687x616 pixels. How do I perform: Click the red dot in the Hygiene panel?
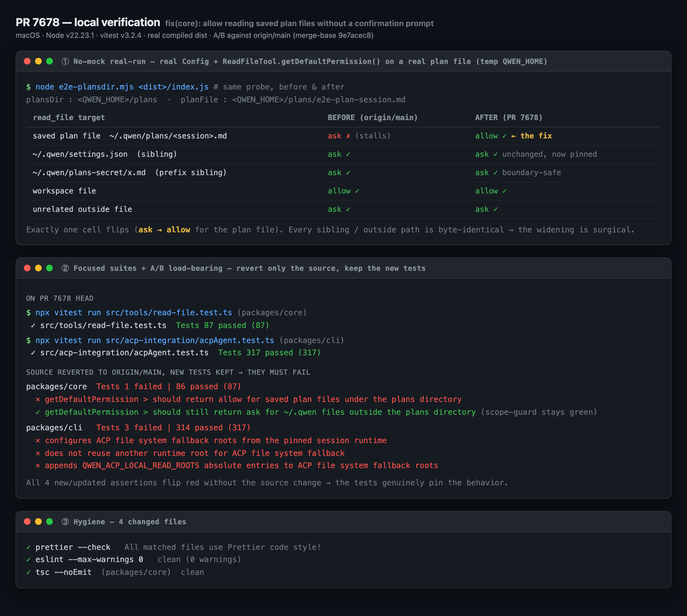point(28,521)
